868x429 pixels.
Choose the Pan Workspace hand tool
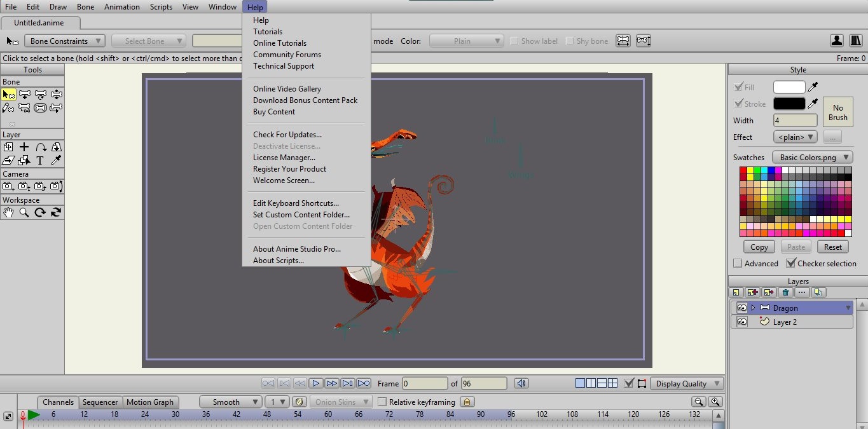coord(8,213)
